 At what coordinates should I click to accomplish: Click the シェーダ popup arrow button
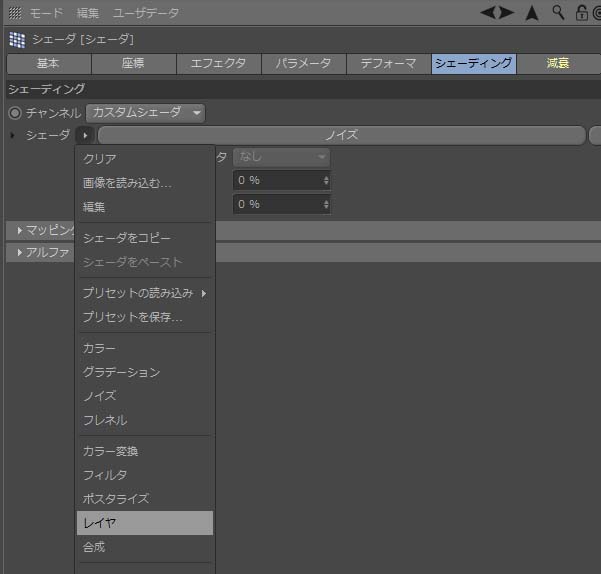pyautogui.click(x=85, y=135)
